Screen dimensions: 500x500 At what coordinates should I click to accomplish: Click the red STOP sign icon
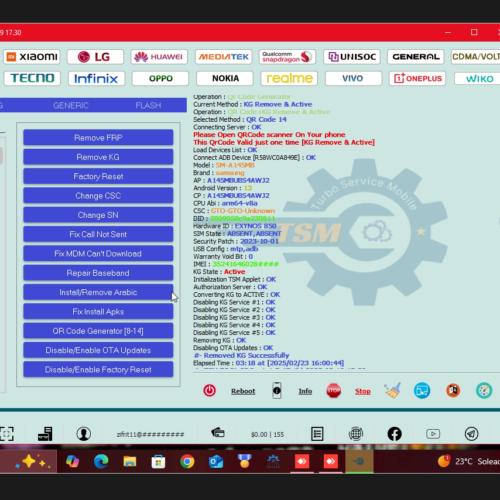pos(334,390)
